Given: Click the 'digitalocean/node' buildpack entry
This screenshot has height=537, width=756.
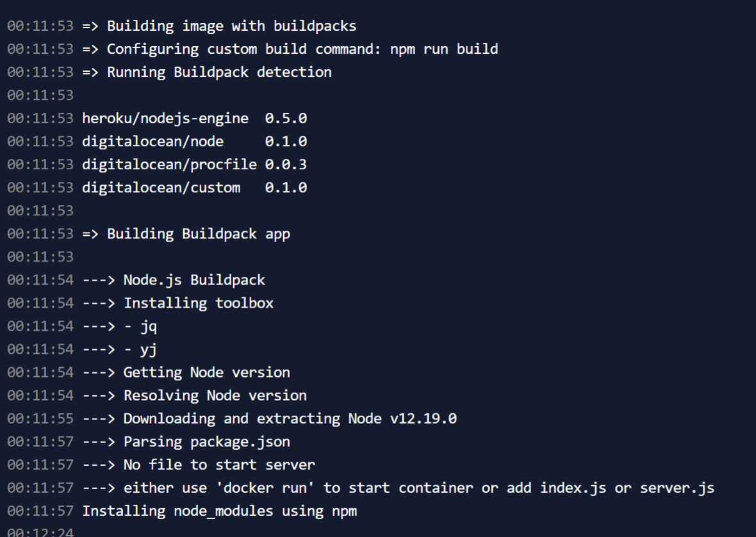Looking at the screenshot, I should click(x=152, y=142).
